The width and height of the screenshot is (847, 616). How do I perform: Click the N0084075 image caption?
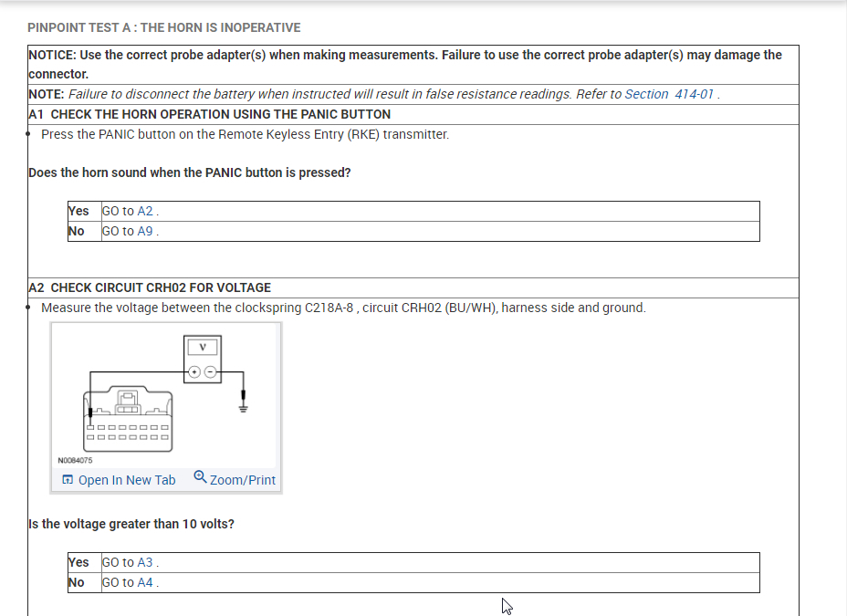75,461
